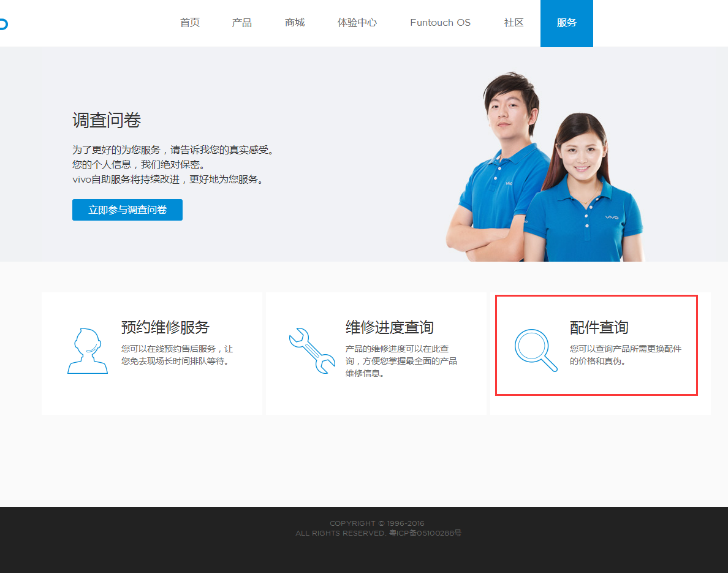
Task: Click the magnifying glass parts query icon
Action: tap(536, 351)
